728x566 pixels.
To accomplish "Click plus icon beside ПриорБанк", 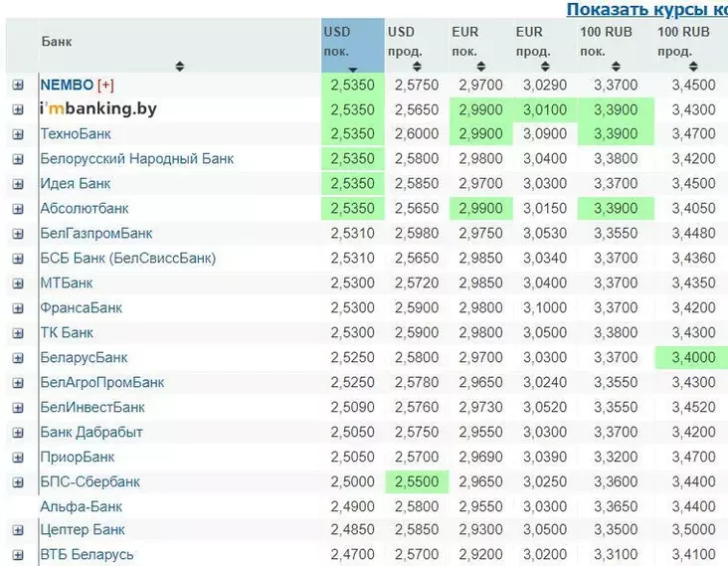I will tap(18, 458).
